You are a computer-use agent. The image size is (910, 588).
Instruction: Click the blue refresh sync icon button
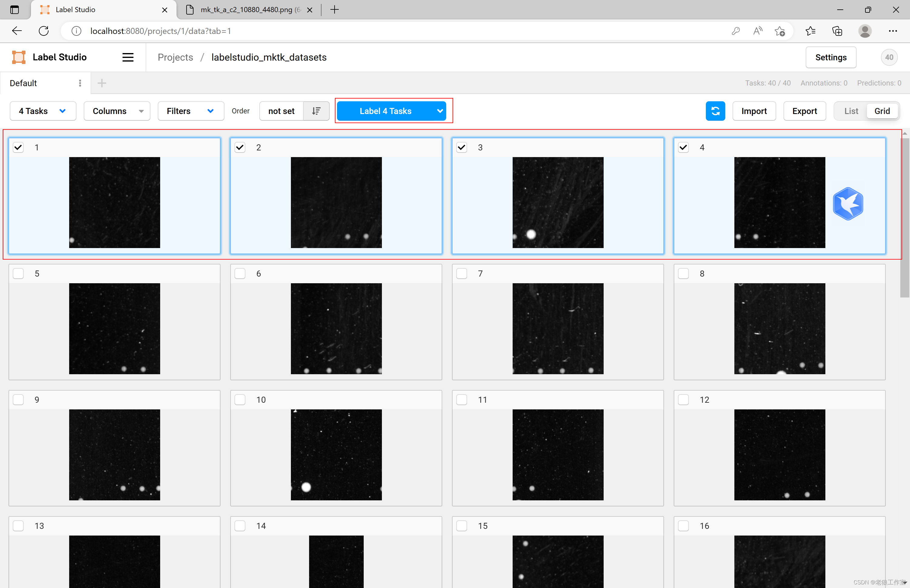coord(715,111)
